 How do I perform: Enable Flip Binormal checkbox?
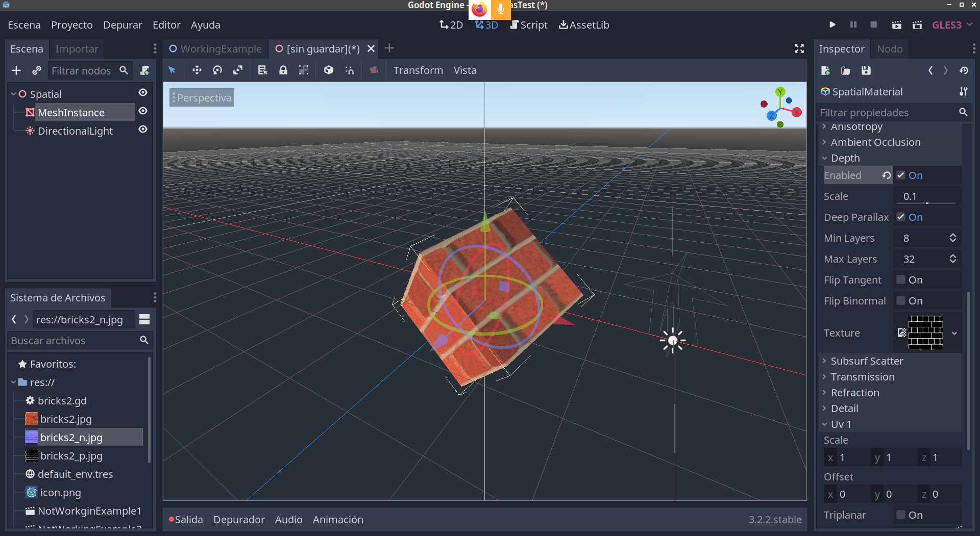(901, 300)
